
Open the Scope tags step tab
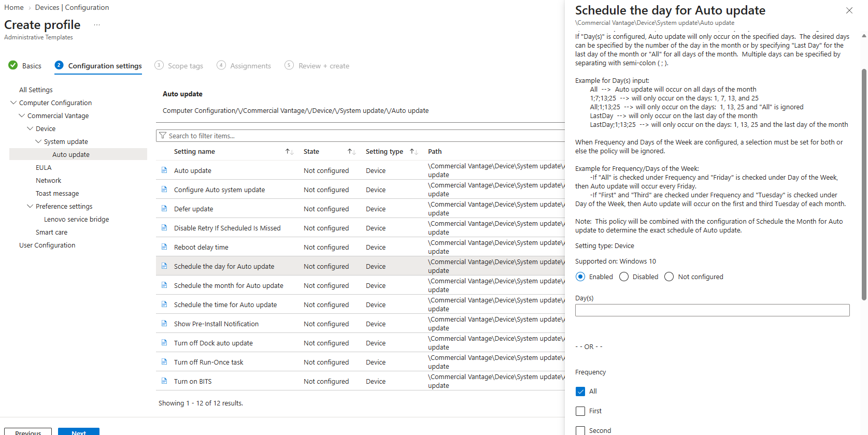(x=179, y=66)
